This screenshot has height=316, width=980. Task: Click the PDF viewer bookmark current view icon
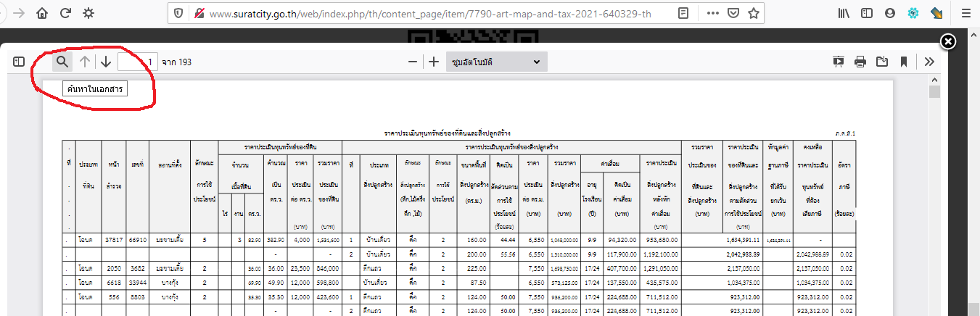pos(904,62)
